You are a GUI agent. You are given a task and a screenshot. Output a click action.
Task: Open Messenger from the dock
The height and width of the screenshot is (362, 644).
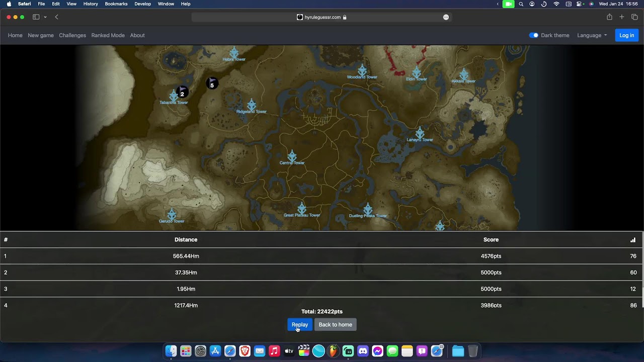(378, 351)
